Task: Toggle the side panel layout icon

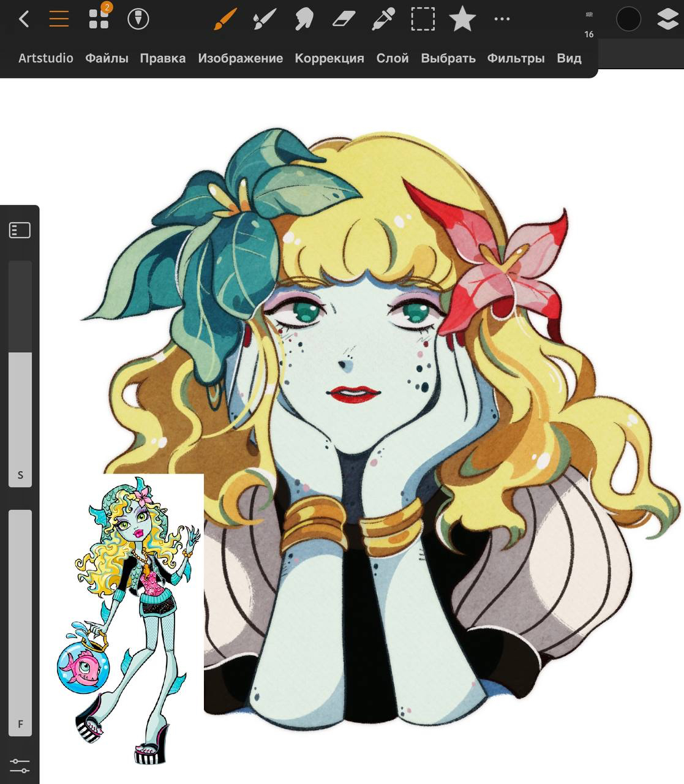Action: click(20, 230)
